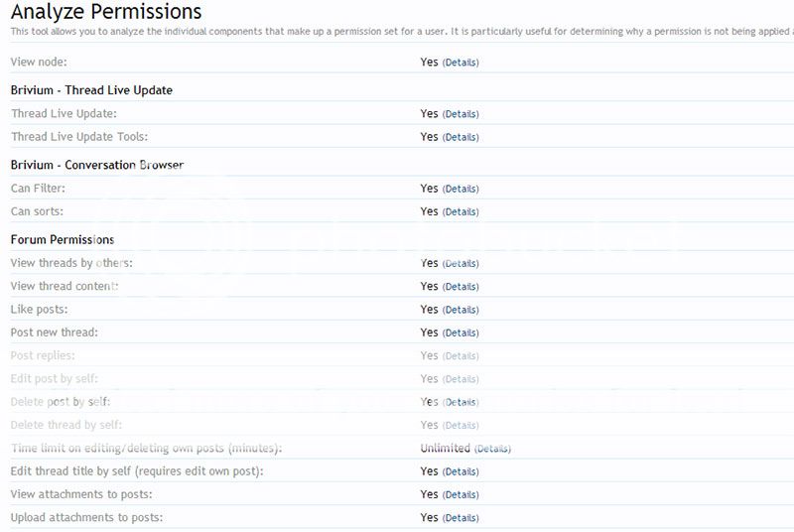This screenshot has height=532, width=794.
Task: Click Details for View thread content
Action: point(461,287)
